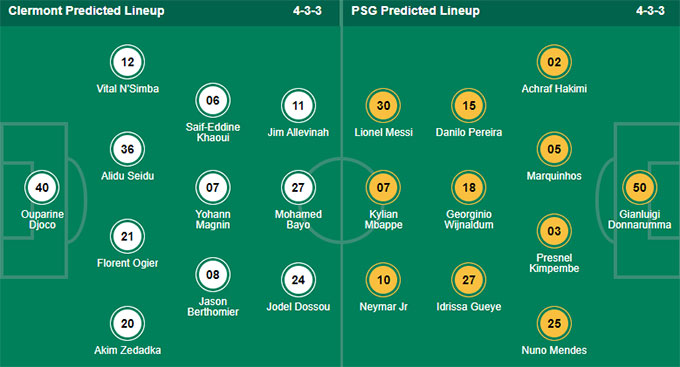
Task: Click Achraf Hakimi's 02 badge
Action: (554, 62)
